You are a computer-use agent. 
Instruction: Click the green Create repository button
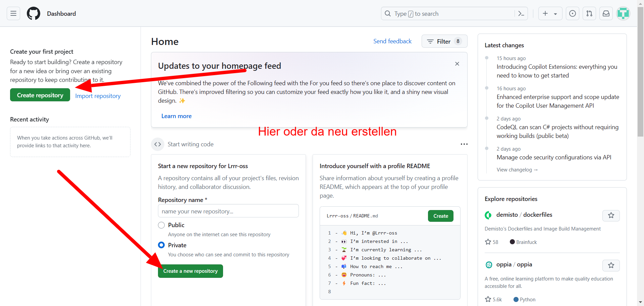click(40, 95)
